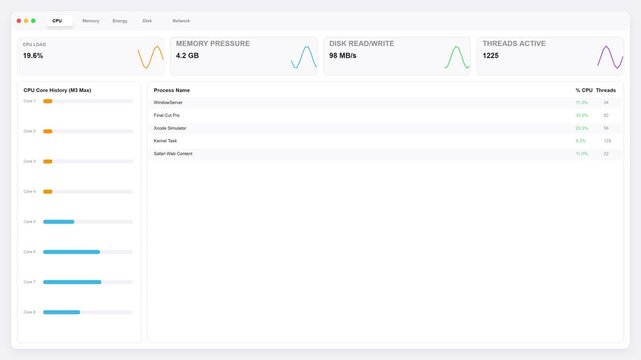
Task: Click the Threads count for Xcode Simulator
Action: coord(606,128)
